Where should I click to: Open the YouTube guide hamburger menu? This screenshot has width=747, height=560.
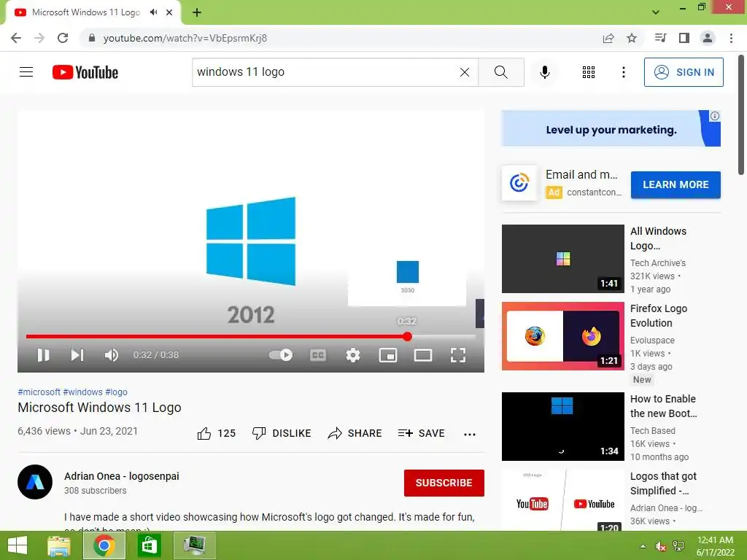click(26, 72)
